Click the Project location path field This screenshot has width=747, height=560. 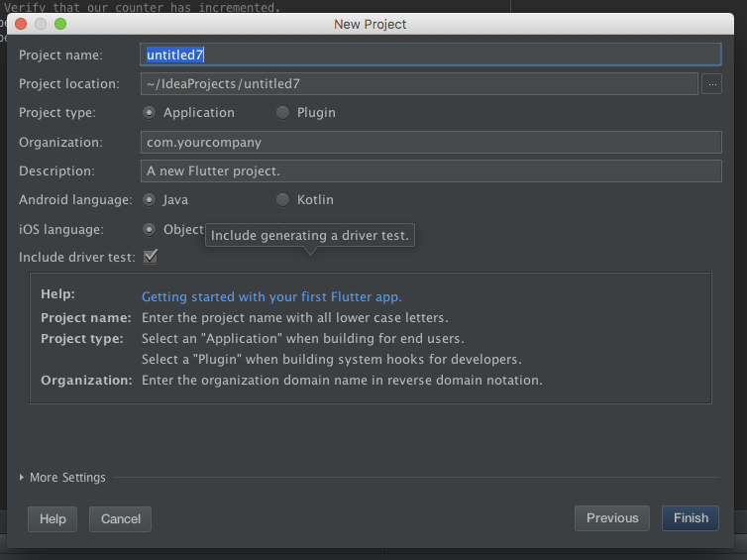tap(420, 84)
